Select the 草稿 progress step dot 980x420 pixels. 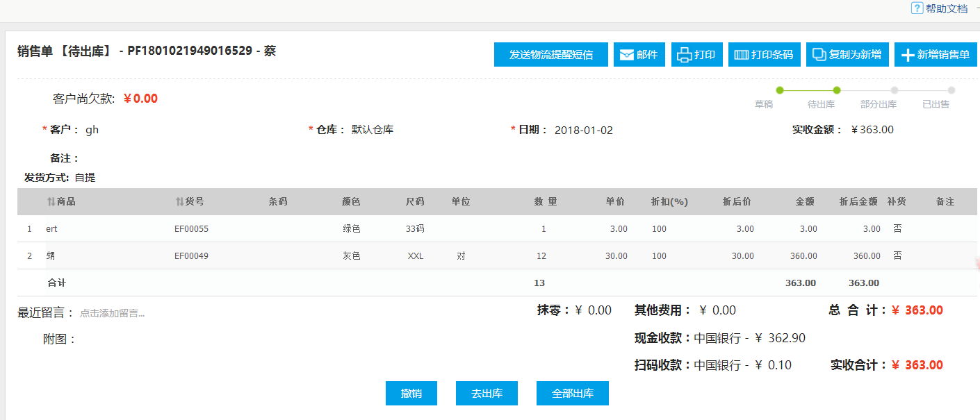coord(780,90)
